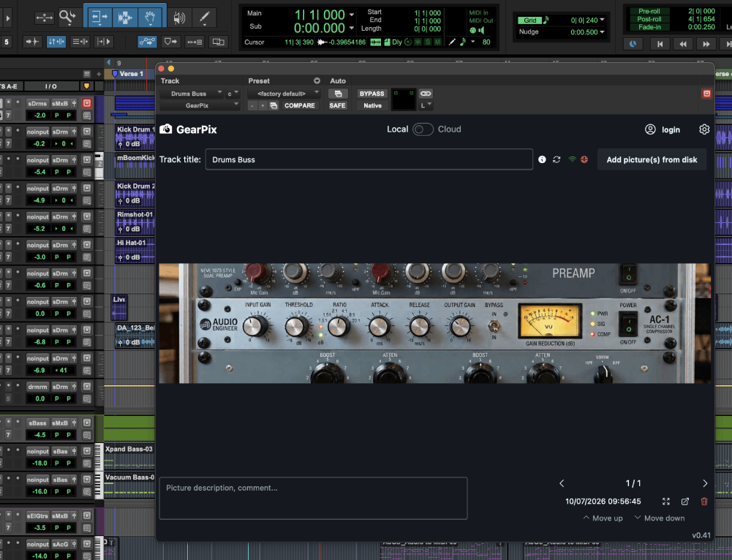The image size is (732, 560).
Task: Toggle the green Grid mode indicator
Action: pyautogui.click(x=530, y=20)
